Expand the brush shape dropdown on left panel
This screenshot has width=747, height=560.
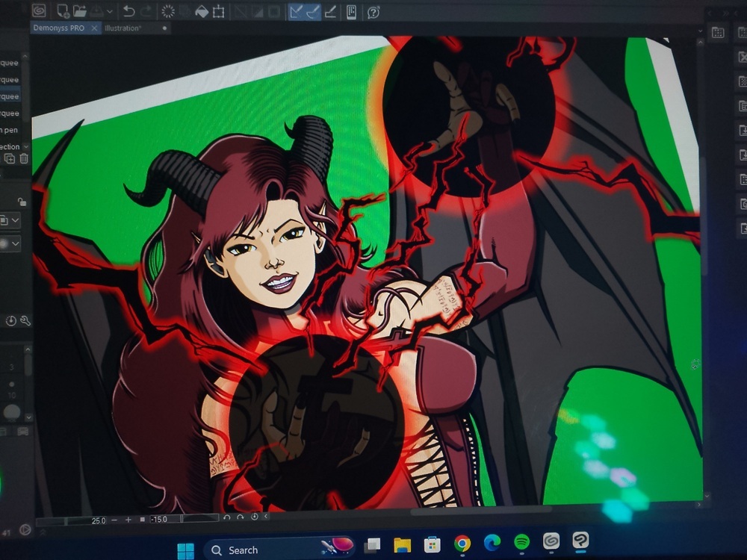click(14, 243)
